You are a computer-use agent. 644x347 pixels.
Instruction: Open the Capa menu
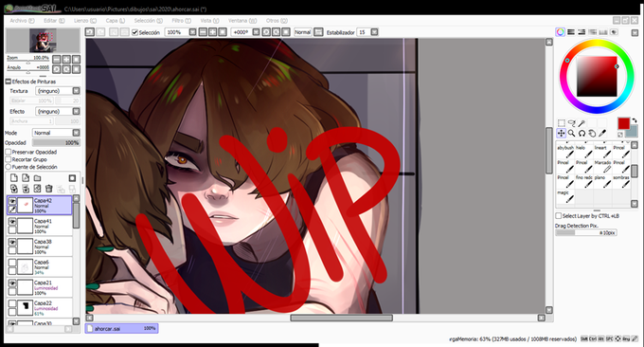coord(115,21)
